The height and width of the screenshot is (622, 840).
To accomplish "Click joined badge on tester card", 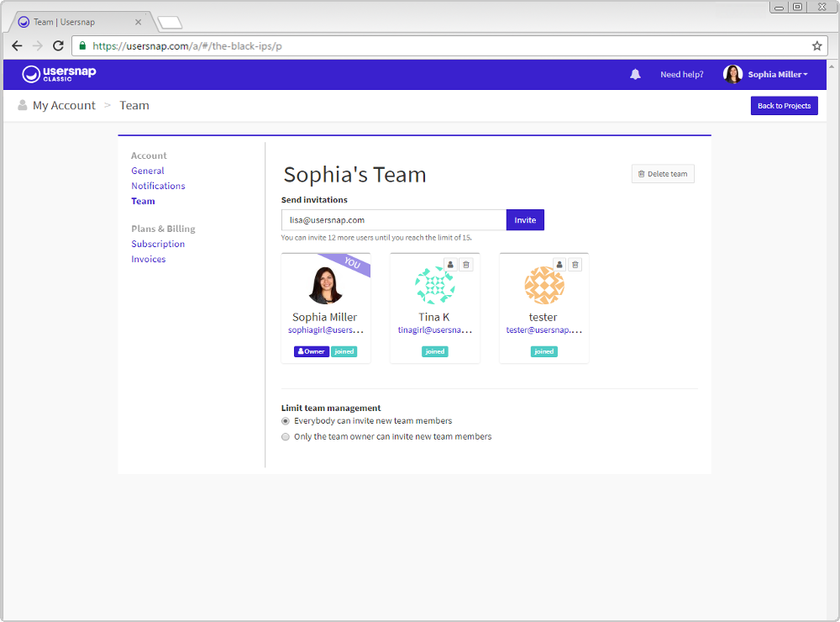I will (x=543, y=351).
